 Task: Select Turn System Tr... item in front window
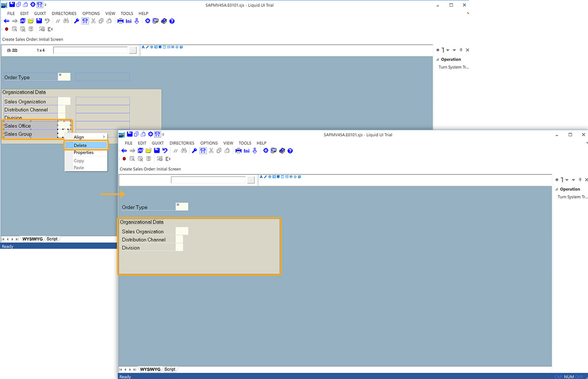click(572, 197)
